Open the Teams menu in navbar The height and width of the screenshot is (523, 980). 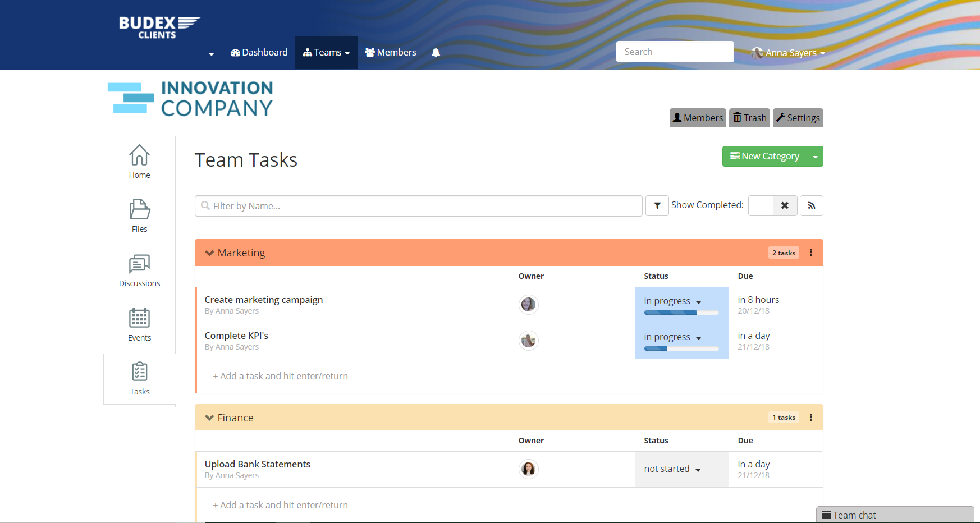pos(326,53)
